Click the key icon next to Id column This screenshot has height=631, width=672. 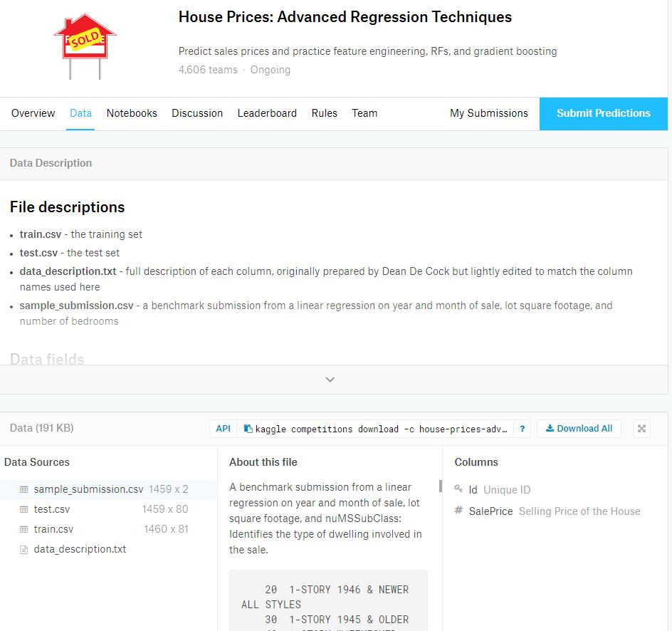click(458, 489)
